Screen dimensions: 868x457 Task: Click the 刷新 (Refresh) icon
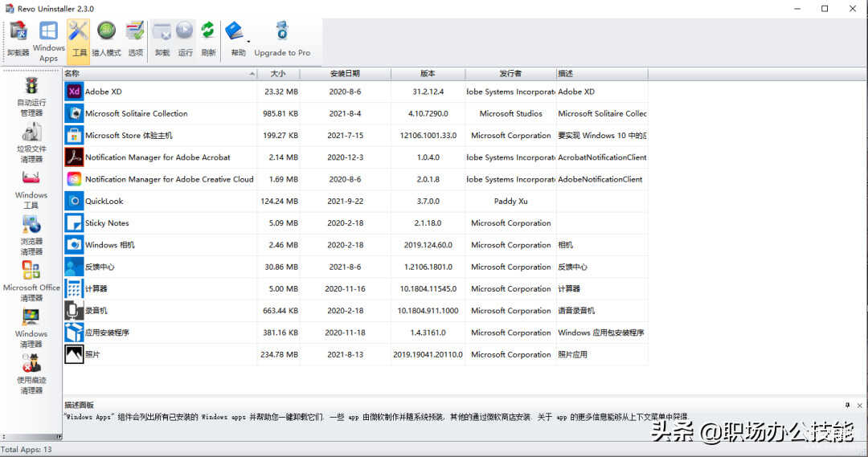click(x=208, y=39)
